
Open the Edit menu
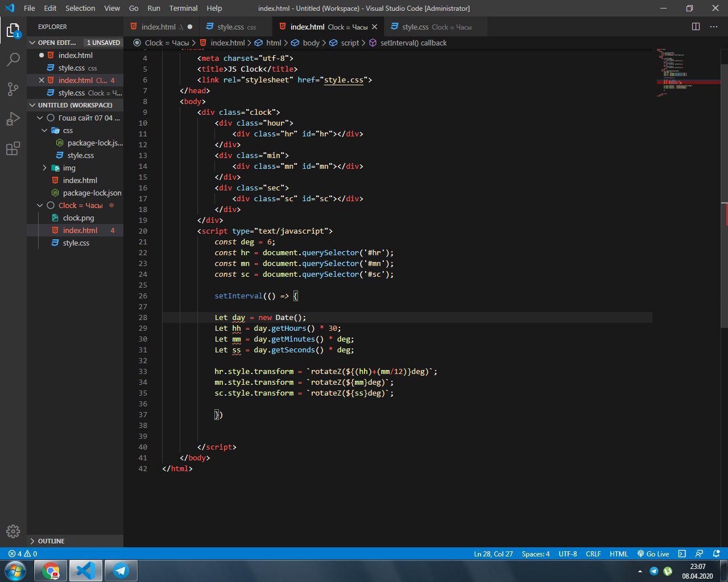coord(50,8)
